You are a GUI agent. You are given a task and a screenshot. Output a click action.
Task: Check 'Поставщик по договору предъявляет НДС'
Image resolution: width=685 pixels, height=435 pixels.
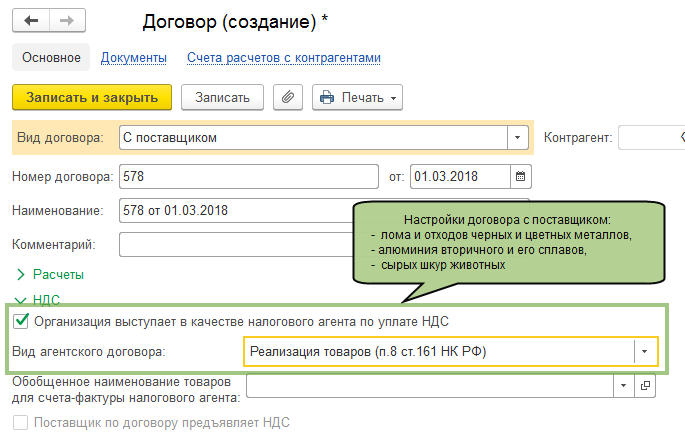point(21,424)
